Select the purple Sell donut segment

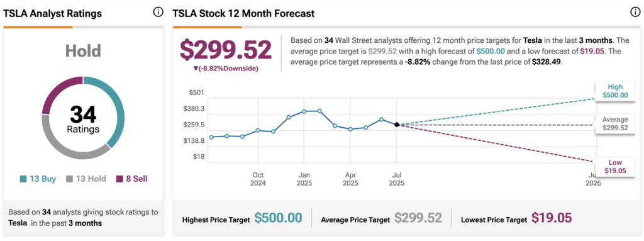click(x=57, y=91)
